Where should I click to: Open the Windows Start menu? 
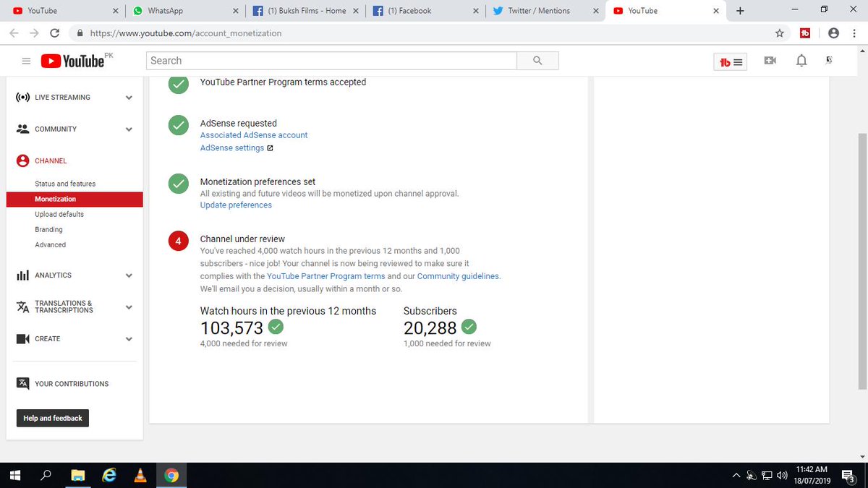pyautogui.click(x=14, y=476)
